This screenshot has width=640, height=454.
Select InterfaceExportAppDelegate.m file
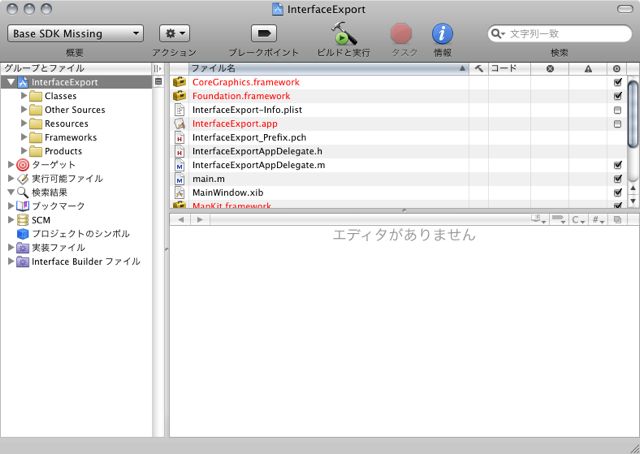pyautogui.click(x=259, y=165)
